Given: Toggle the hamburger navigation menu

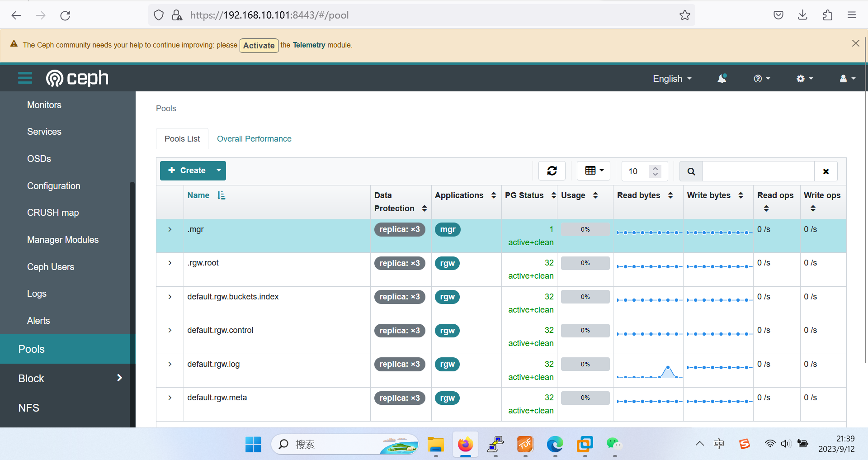Looking at the screenshot, I should tap(25, 78).
